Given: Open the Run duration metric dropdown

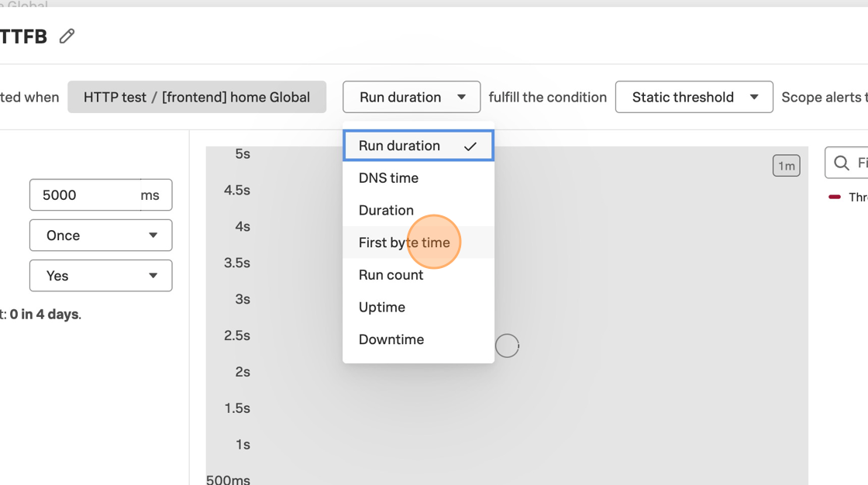Looking at the screenshot, I should [412, 97].
